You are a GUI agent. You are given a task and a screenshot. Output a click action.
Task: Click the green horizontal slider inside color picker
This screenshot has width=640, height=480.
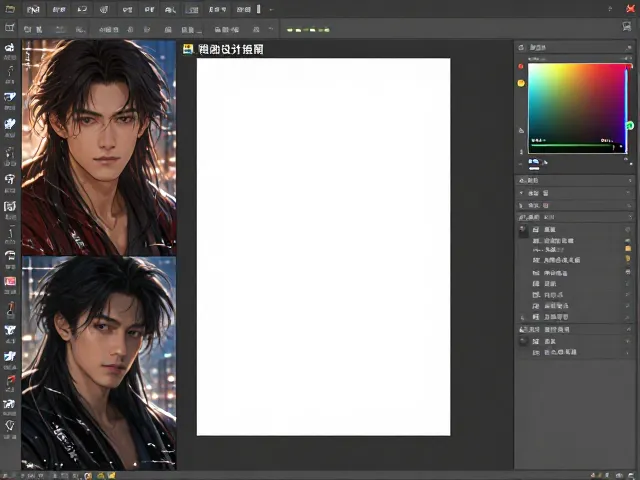pyautogui.click(x=571, y=145)
